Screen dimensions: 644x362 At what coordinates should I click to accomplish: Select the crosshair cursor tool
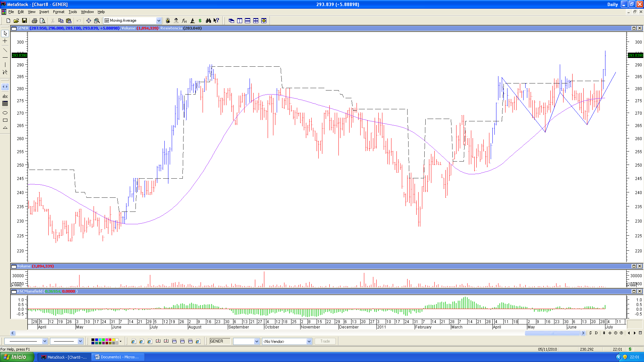coord(5,41)
